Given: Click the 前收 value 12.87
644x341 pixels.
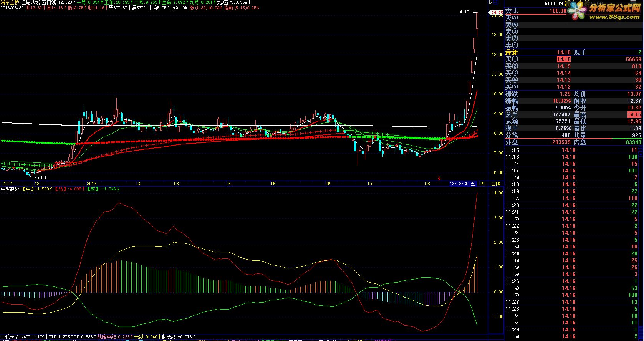Looking at the screenshot, I should click(x=634, y=101).
